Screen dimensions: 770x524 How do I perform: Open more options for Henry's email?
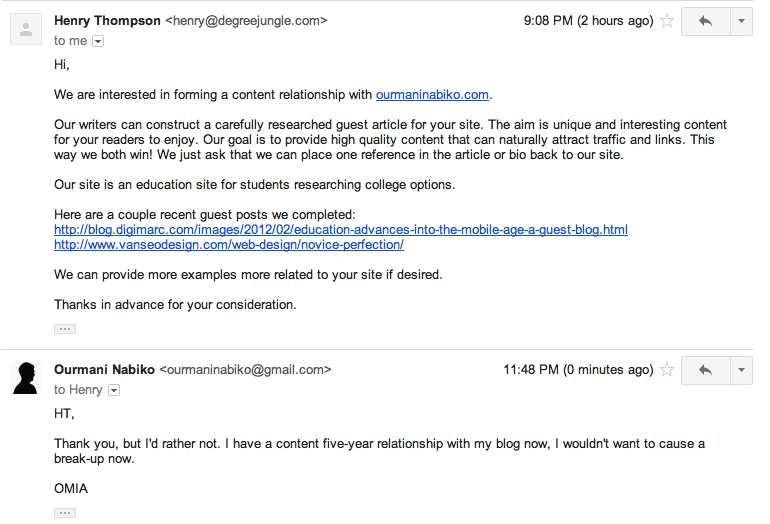pos(741,21)
